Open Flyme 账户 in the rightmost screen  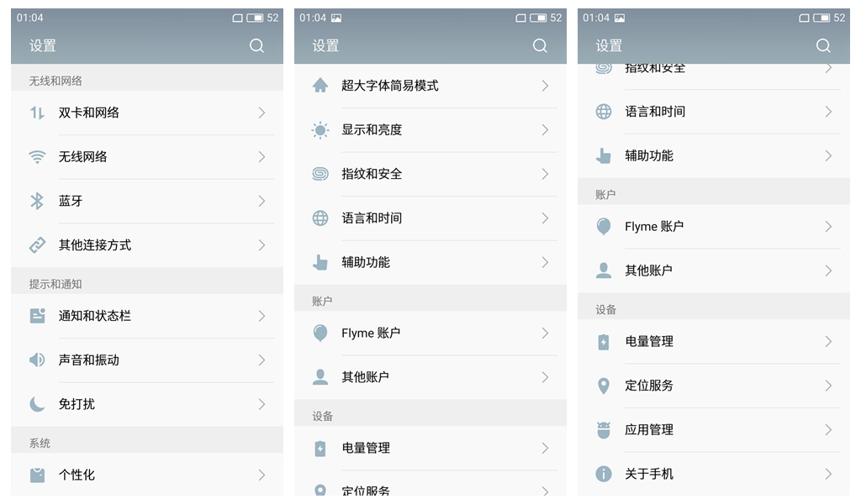click(x=654, y=227)
